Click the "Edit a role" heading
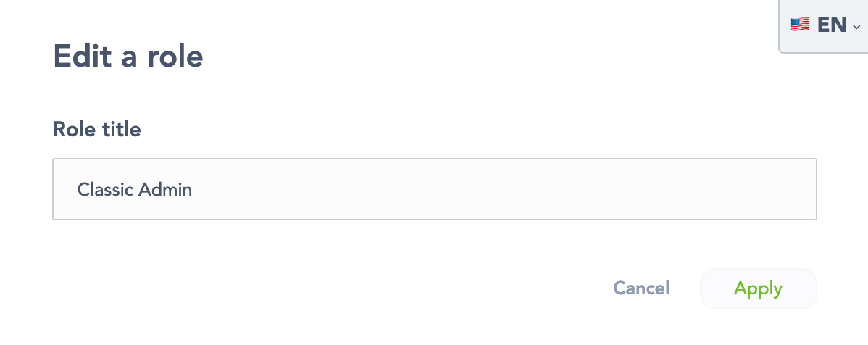The height and width of the screenshot is (345, 868). (128, 57)
